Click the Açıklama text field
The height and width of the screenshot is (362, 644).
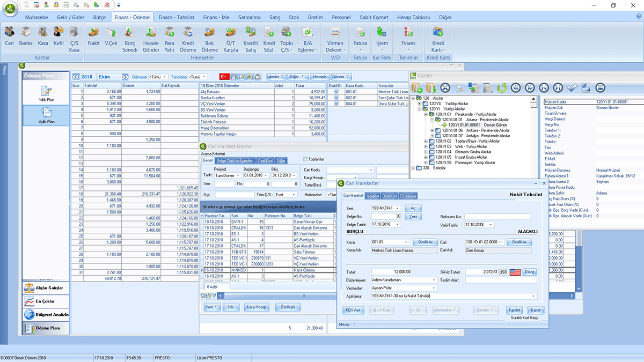coord(454,296)
